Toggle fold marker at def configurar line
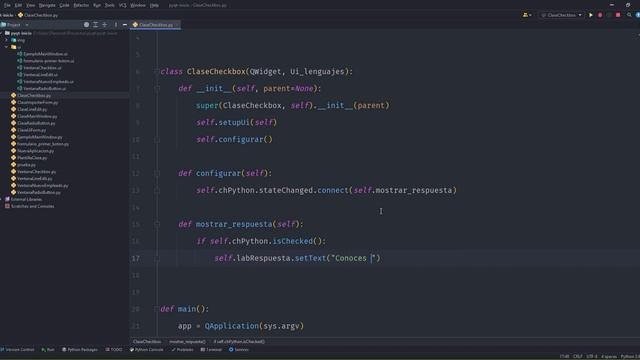The image size is (640, 360). [x=157, y=173]
